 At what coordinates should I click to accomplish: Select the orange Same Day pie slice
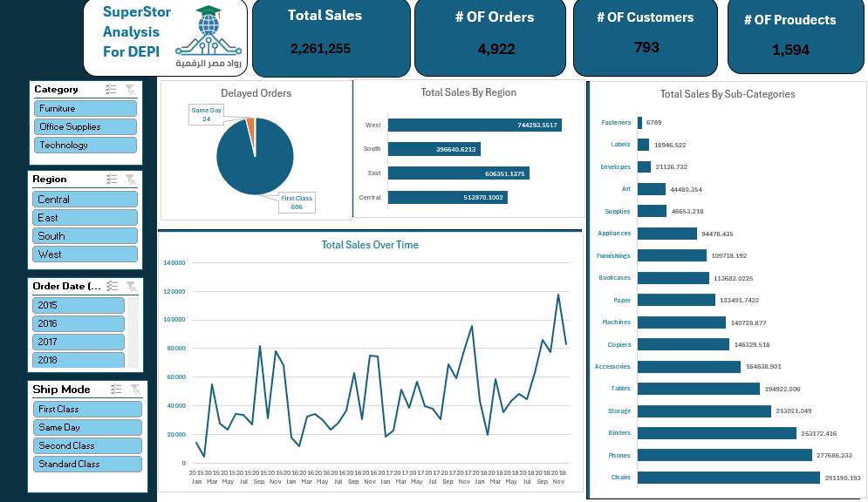250,128
